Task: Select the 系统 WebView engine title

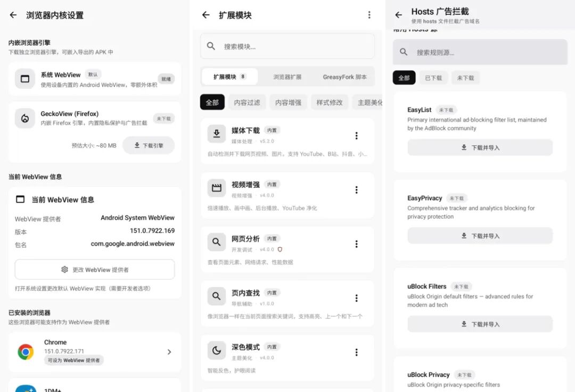Action: click(61, 75)
